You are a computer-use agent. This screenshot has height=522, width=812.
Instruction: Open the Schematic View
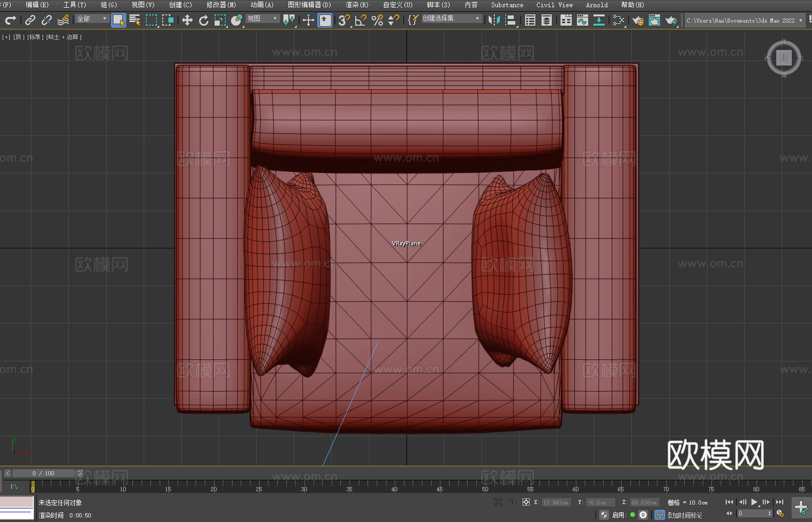[x=618, y=20]
